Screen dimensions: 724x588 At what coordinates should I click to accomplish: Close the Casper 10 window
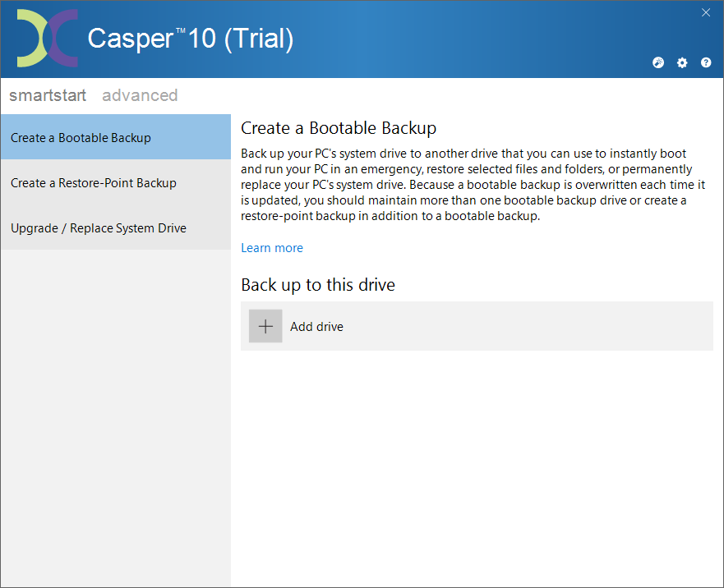[706, 12]
